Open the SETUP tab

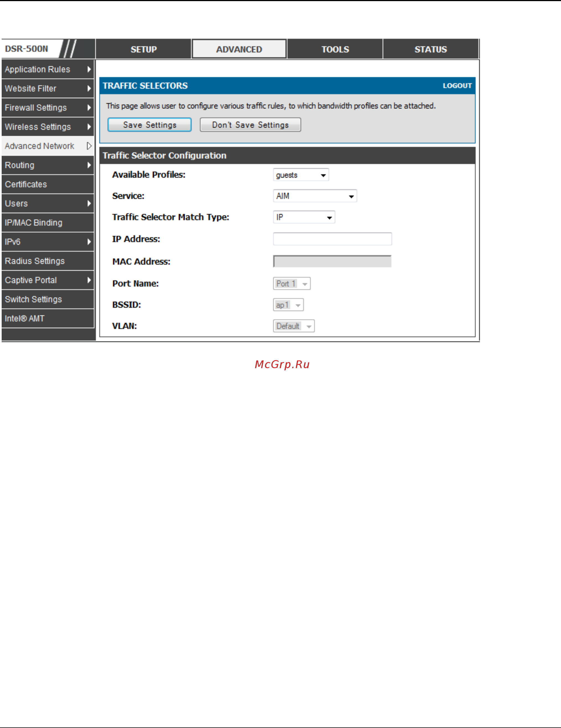[x=143, y=49]
